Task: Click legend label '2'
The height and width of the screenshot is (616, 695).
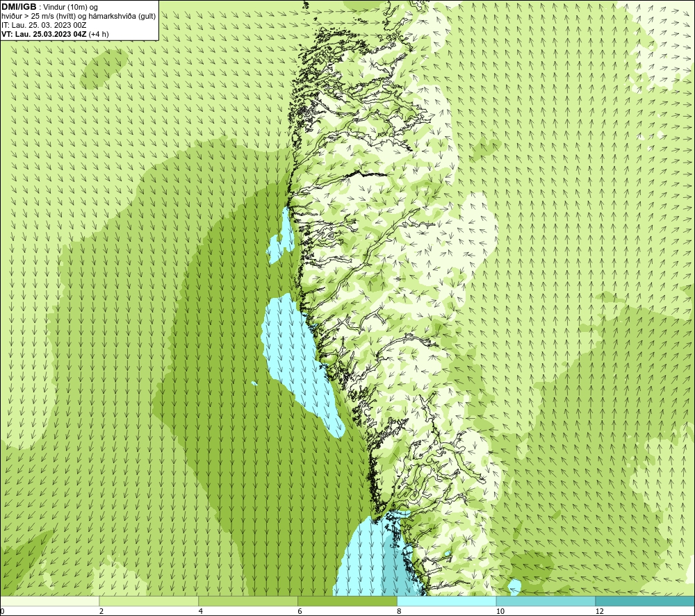Action: click(101, 611)
